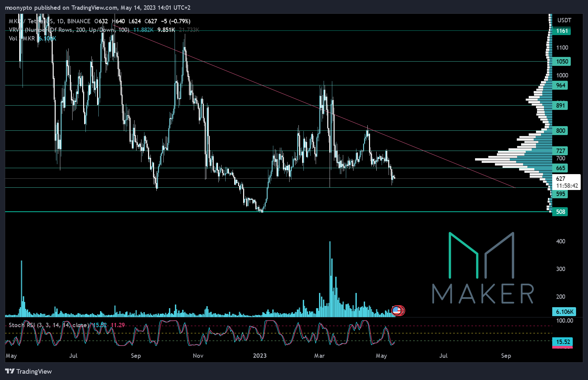The height and width of the screenshot is (380, 588).
Task: Click the 727 price level label
Action: pos(560,151)
